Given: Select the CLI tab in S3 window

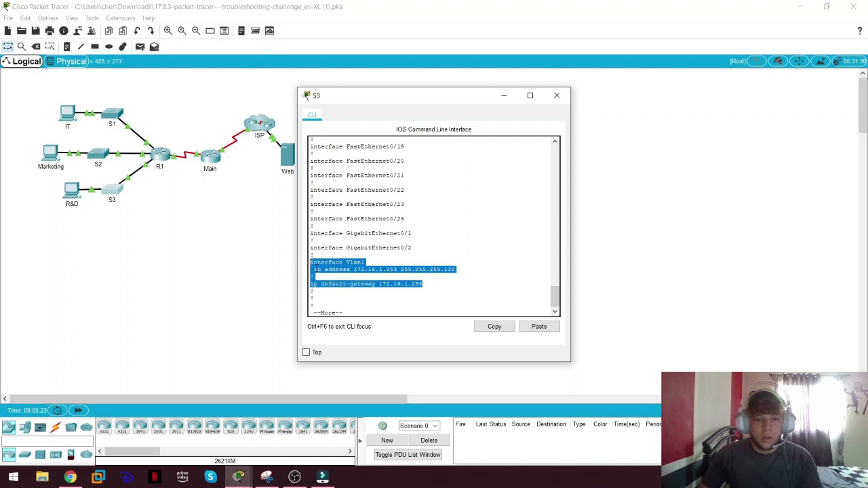Looking at the screenshot, I should coord(312,115).
